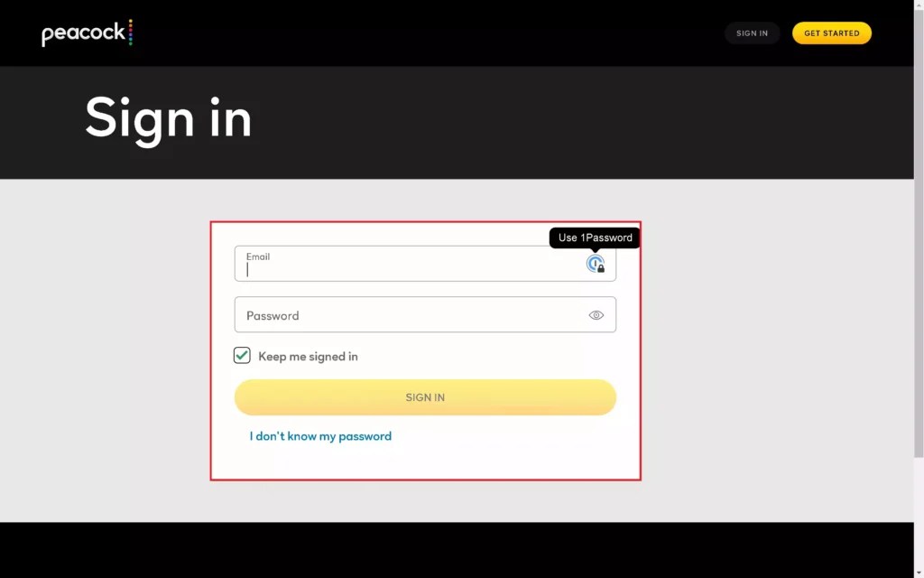Image resolution: width=924 pixels, height=578 pixels.
Task: Select SIGN IN in the top navigation
Action: [752, 33]
